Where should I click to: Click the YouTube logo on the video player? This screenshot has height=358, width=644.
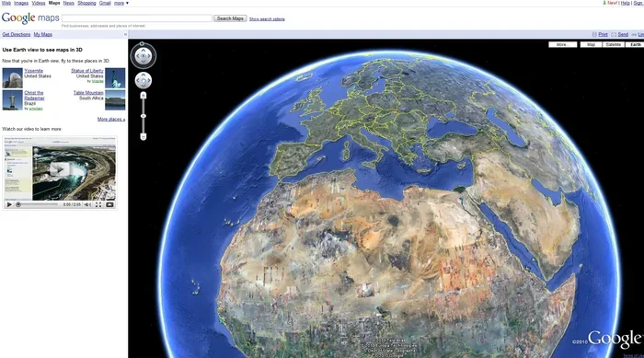[x=109, y=204]
